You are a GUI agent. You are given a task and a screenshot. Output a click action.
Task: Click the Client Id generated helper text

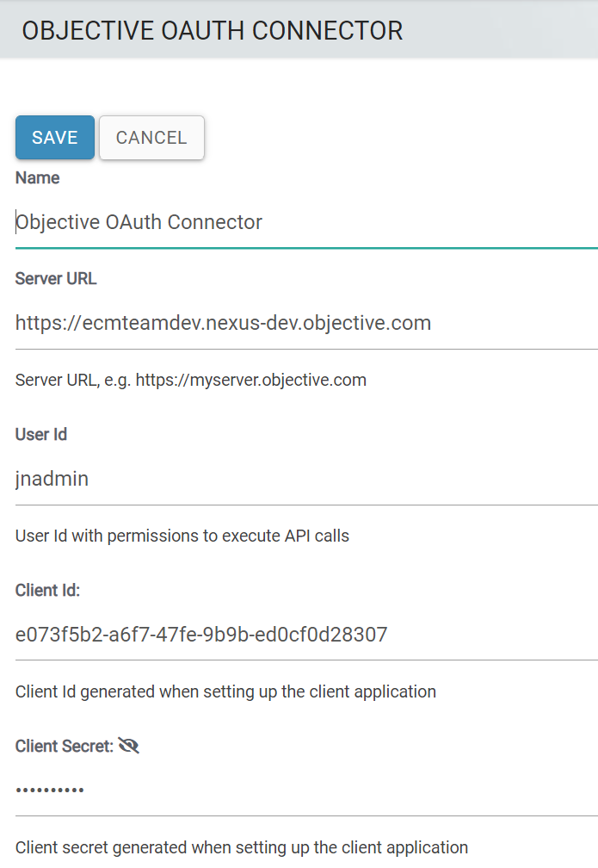click(x=225, y=691)
